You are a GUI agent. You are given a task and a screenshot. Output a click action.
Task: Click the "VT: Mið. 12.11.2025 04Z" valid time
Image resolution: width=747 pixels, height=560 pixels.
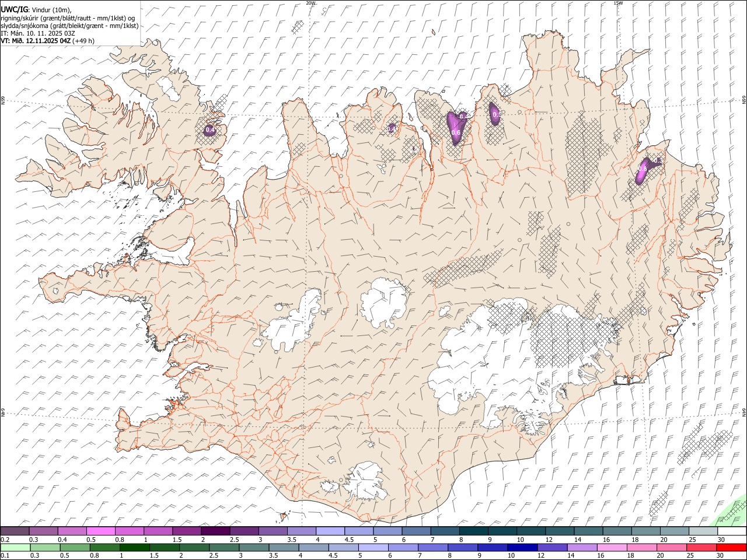click(x=36, y=41)
